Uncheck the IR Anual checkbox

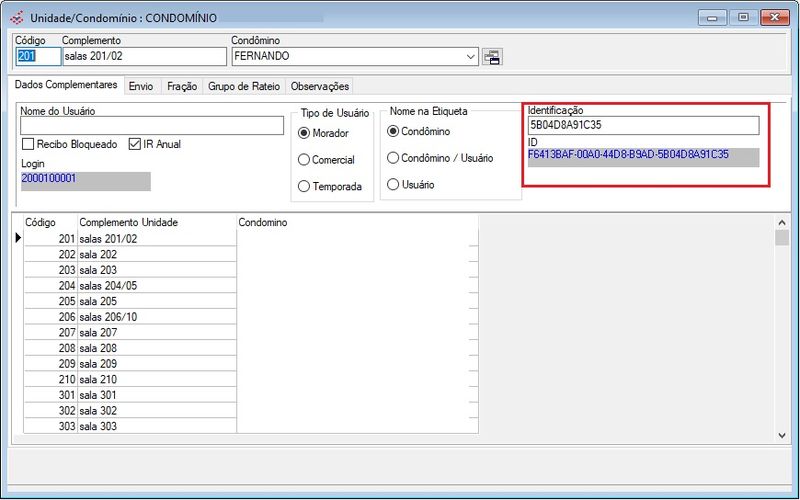pyautogui.click(x=135, y=144)
